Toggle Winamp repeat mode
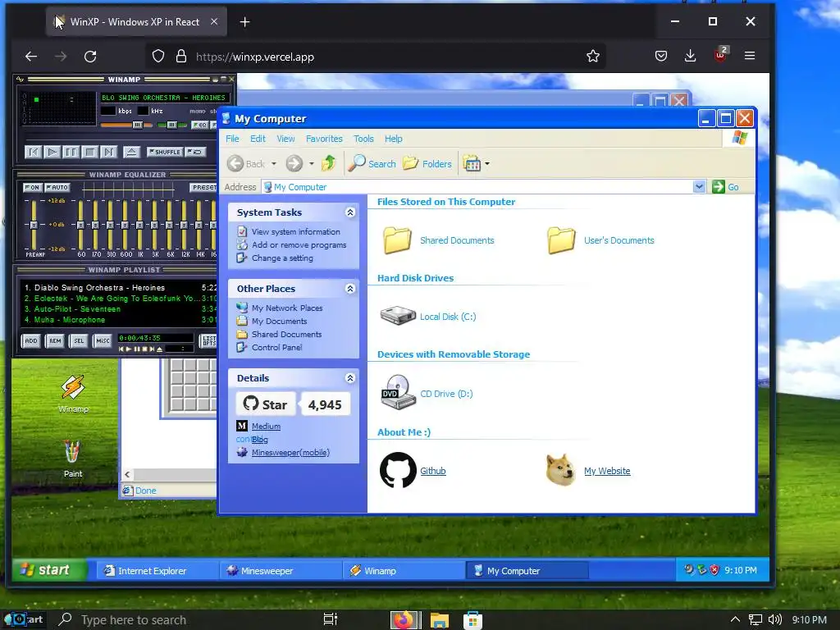 pos(195,152)
